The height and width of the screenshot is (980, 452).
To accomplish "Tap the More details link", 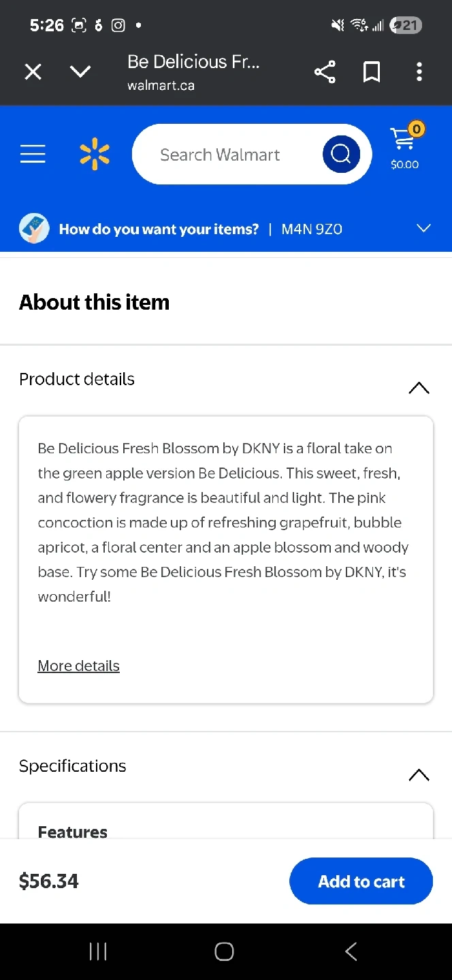I will coord(78,666).
